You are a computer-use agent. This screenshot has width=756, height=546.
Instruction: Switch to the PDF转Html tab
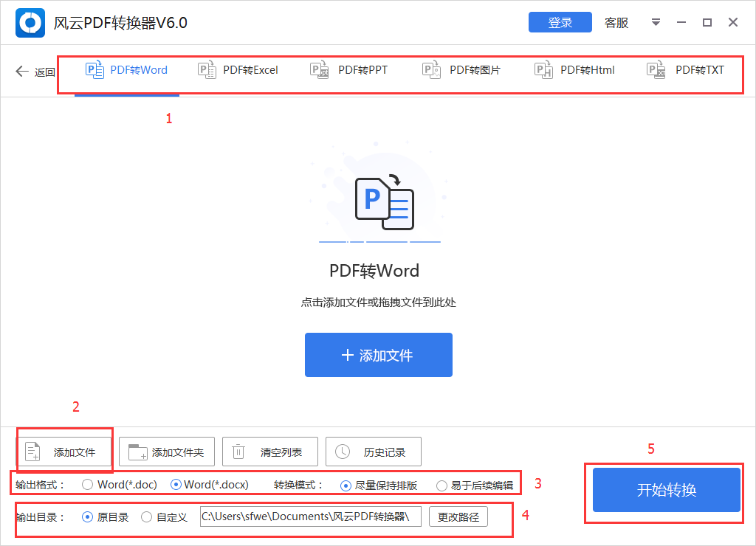(574, 70)
